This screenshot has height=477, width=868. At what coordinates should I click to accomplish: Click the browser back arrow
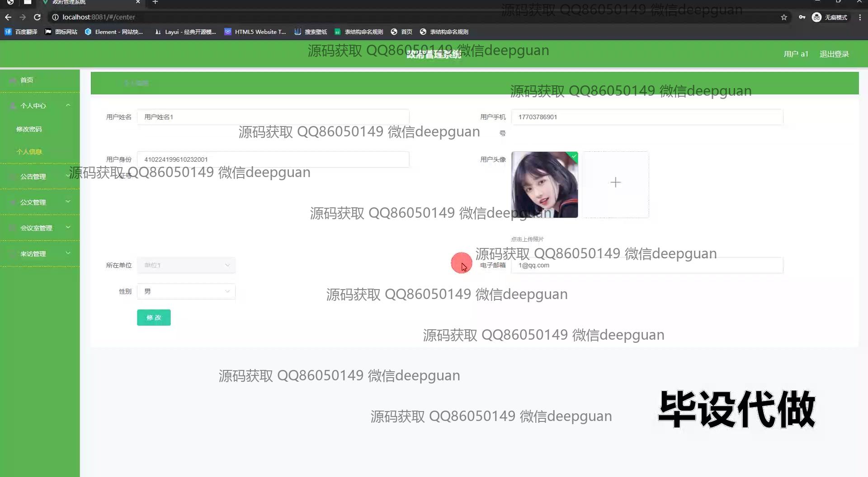[x=8, y=17]
